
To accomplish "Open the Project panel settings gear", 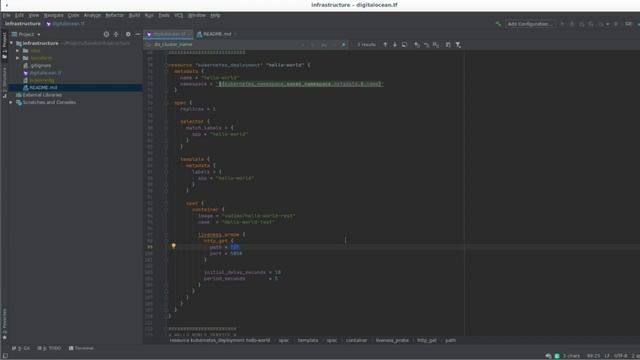I will point(128,34).
